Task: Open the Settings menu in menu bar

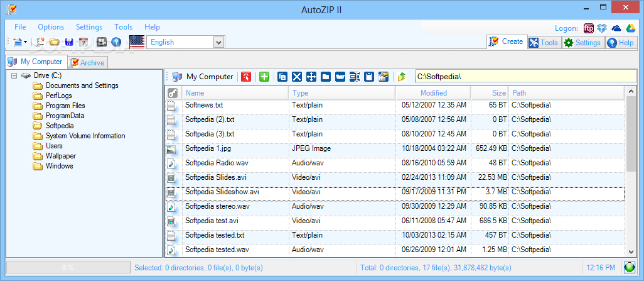Action: [89, 27]
